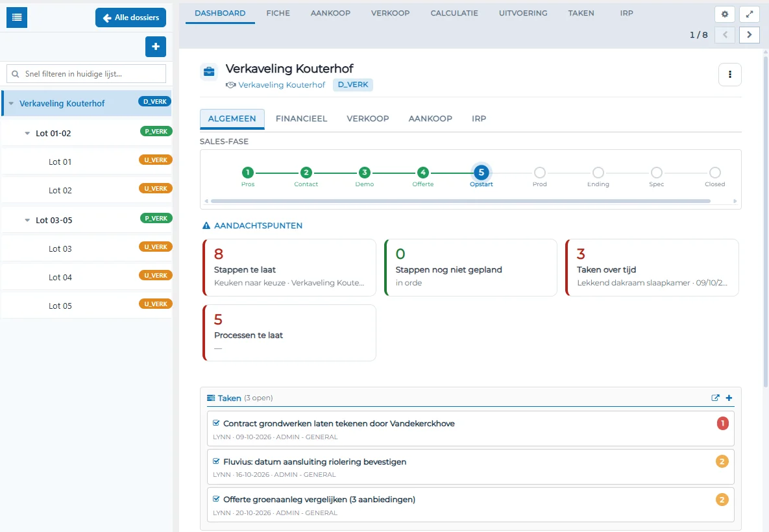Viewport: 769px width, 532px height.
Task: Click the Alle dossiers back button
Action: click(130, 18)
